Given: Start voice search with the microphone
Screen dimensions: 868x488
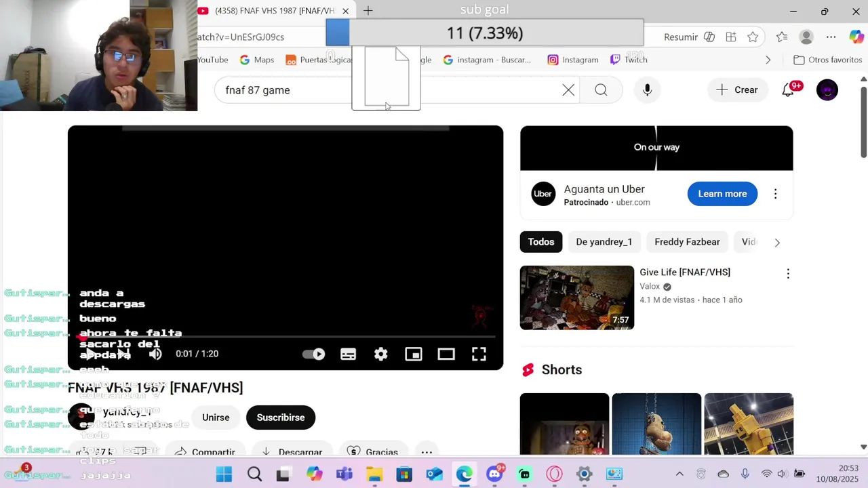Looking at the screenshot, I should 647,90.
